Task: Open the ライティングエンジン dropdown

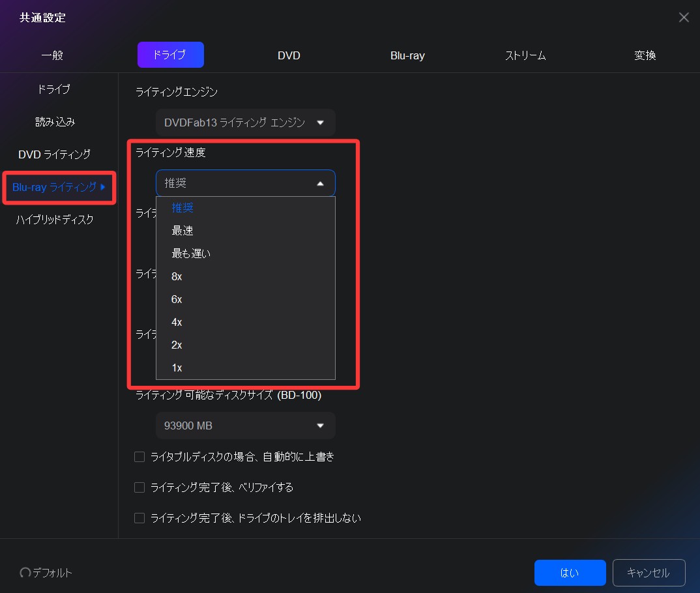Action: click(245, 122)
